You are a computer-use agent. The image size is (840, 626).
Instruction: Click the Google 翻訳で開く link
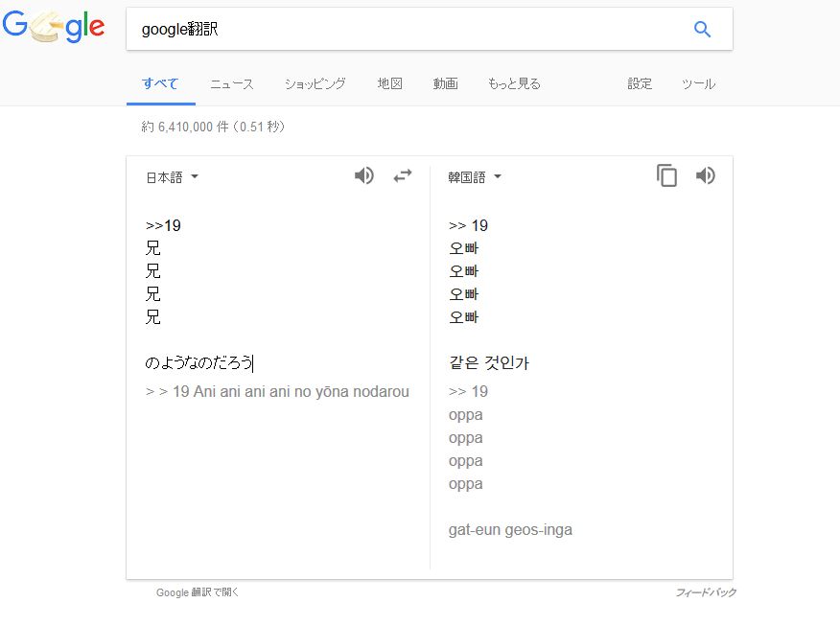coord(198,592)
